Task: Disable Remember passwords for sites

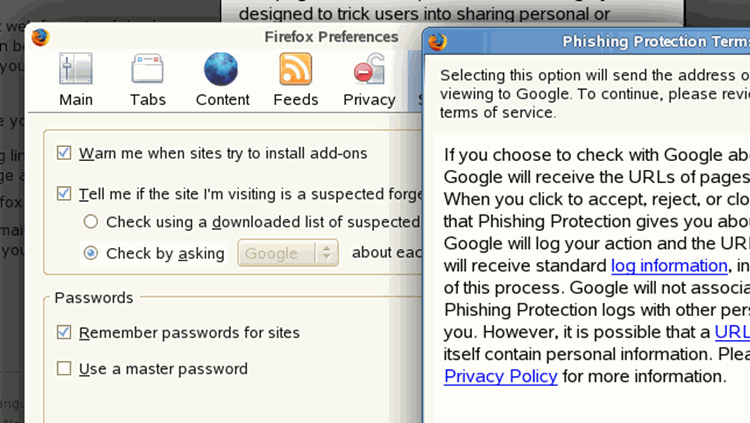Action: 64,332
